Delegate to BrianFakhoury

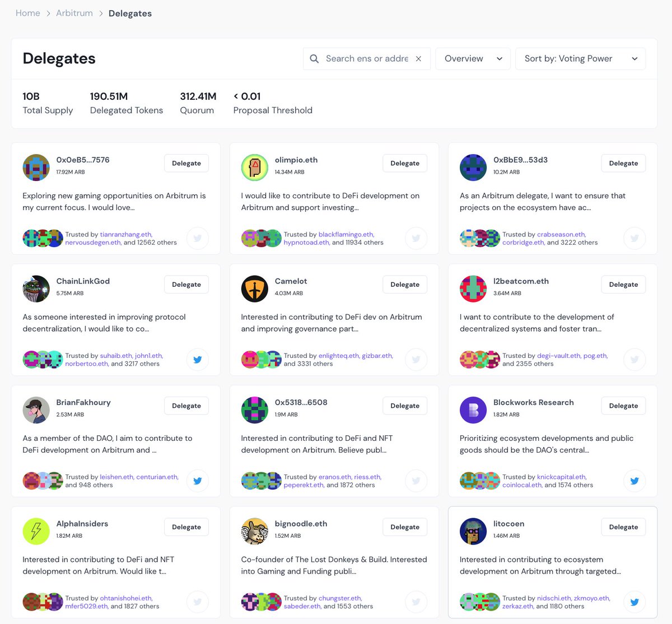[186, 406]
